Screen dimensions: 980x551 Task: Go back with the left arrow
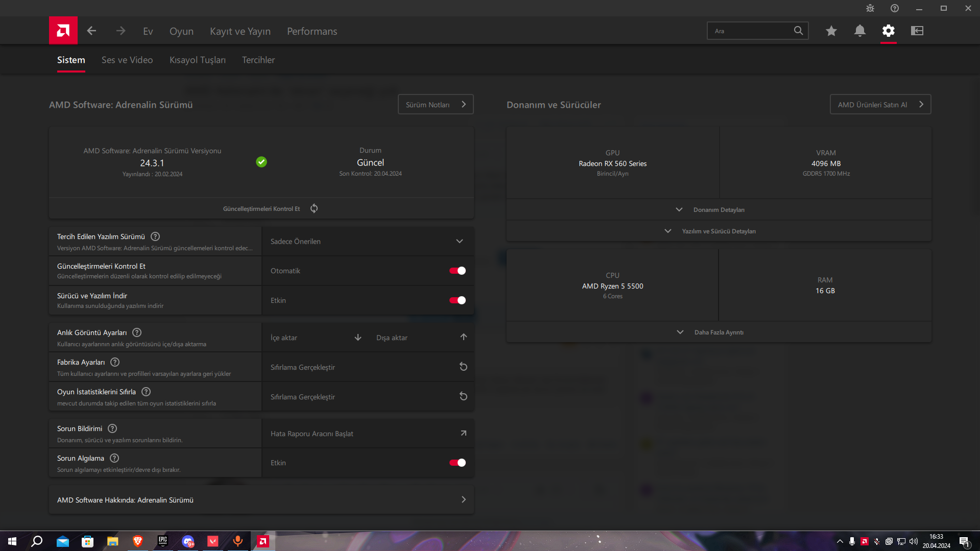coord(91,31)
